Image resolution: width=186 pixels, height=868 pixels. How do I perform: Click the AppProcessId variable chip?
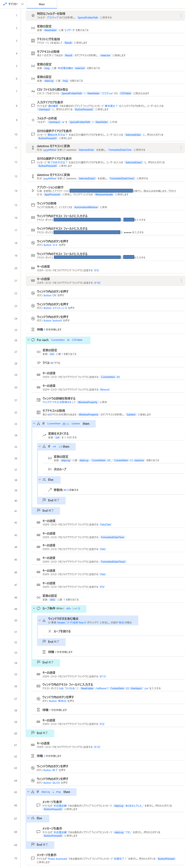pos(52,194)
